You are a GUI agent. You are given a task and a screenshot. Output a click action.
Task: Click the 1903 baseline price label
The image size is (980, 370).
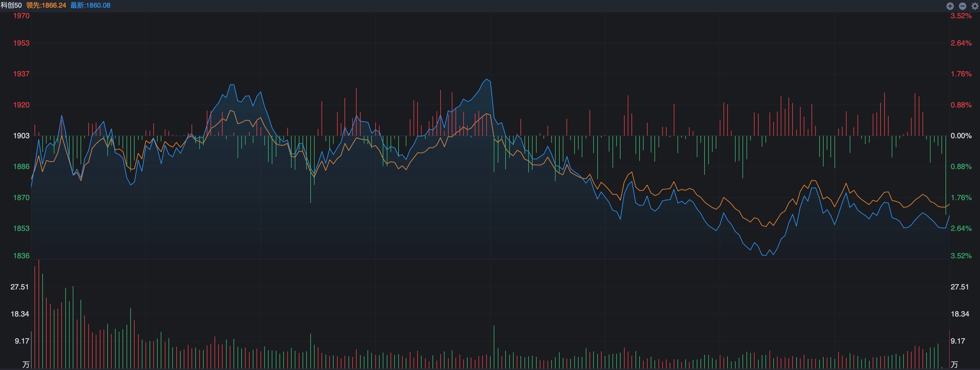pos(21,136)
